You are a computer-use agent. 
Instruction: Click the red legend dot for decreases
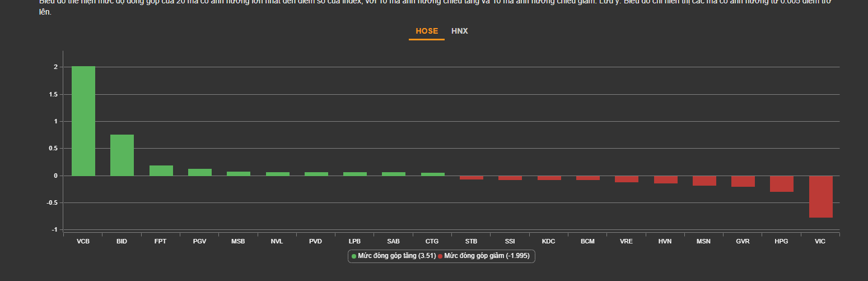(440, 256)
